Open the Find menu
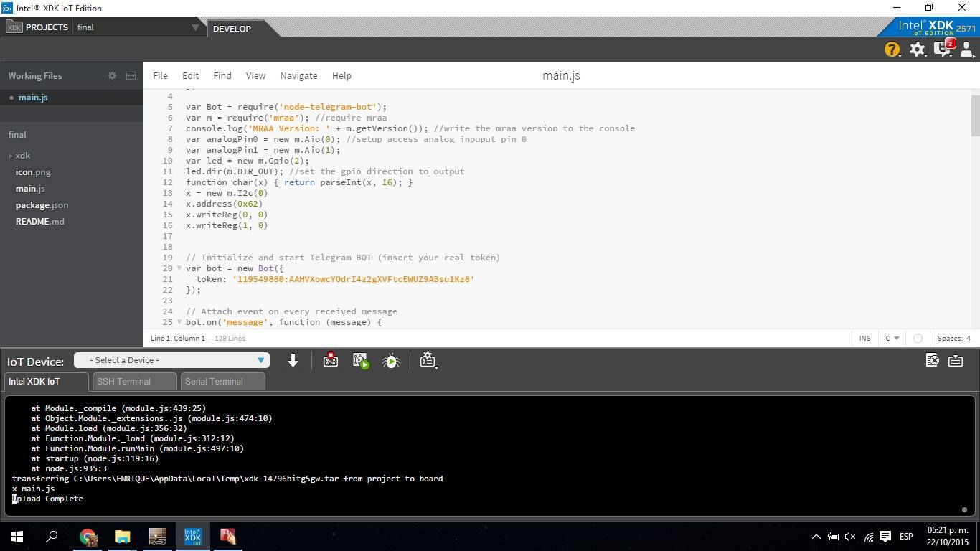This screenshot has width=980, height=551. point(222,75)
